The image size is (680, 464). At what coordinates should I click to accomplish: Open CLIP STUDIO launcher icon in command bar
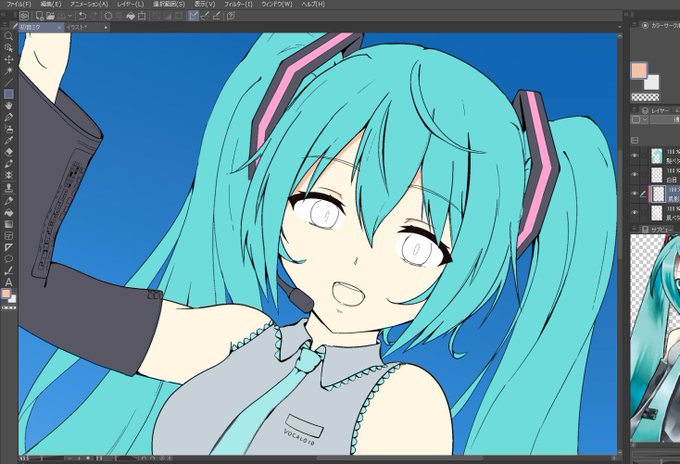(24, 16)
